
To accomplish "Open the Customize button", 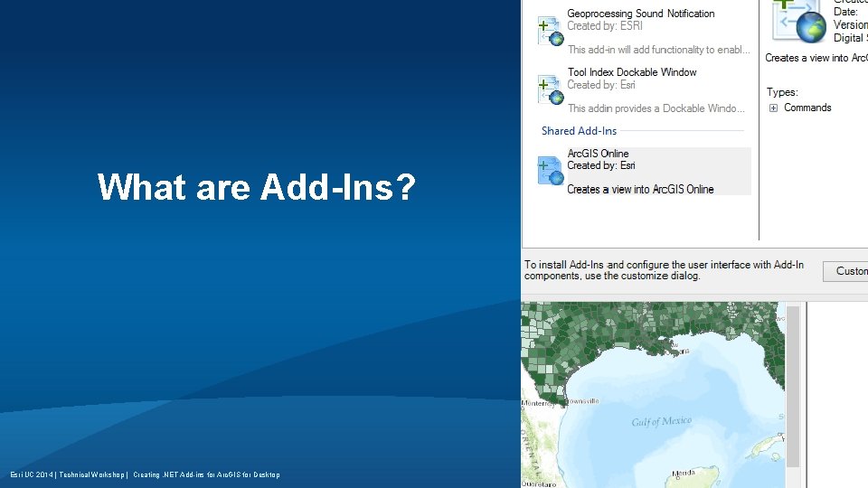I will point(845,271).
